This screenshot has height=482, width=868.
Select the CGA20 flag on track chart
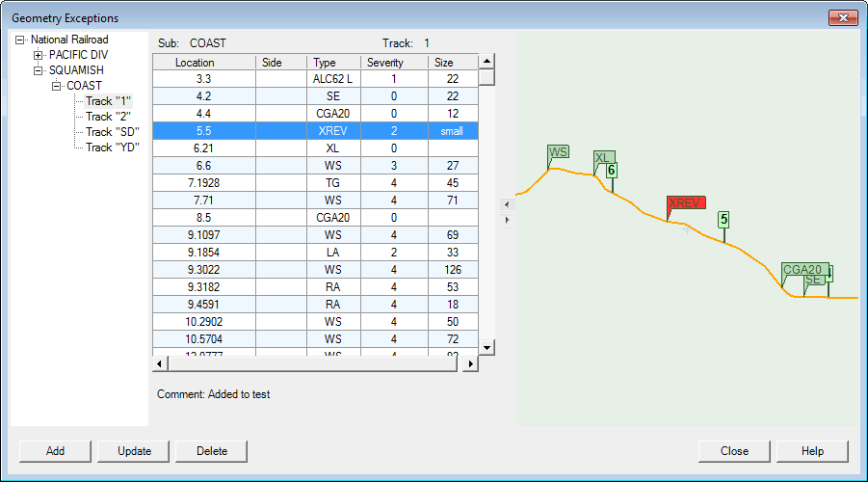pyautogui.click(x=802, y=270)
